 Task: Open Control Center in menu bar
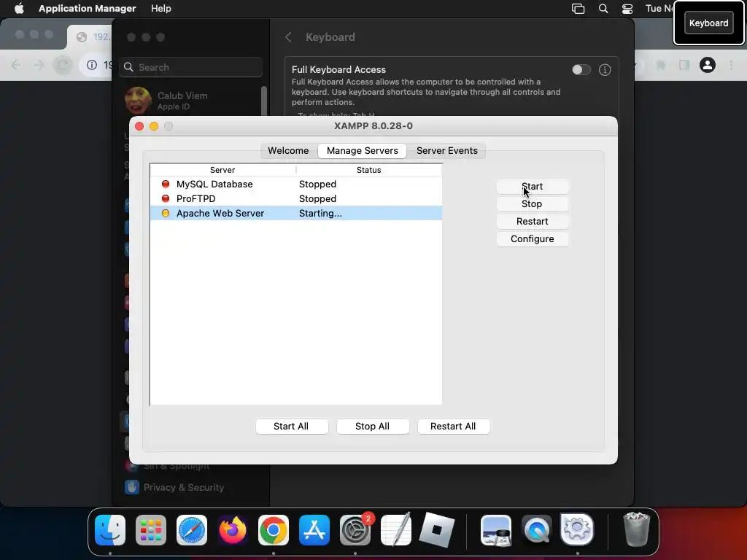(x=627, y=9)
